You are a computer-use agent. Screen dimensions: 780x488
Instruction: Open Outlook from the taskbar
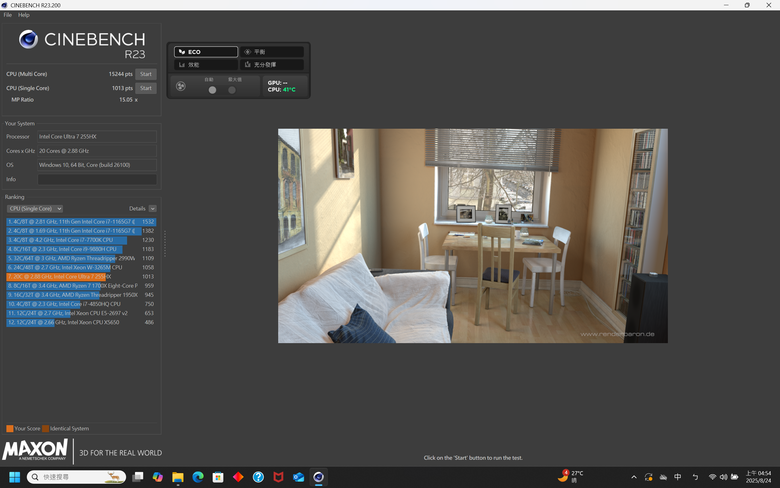coord(298,478)
